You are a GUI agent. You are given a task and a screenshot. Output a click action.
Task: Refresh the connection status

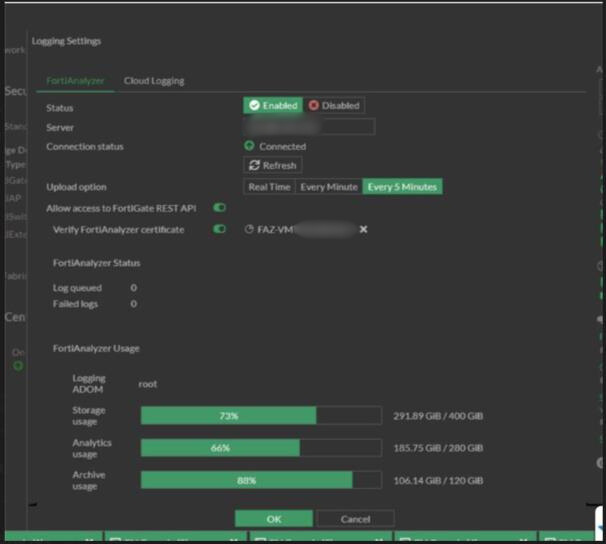[272, 165]
